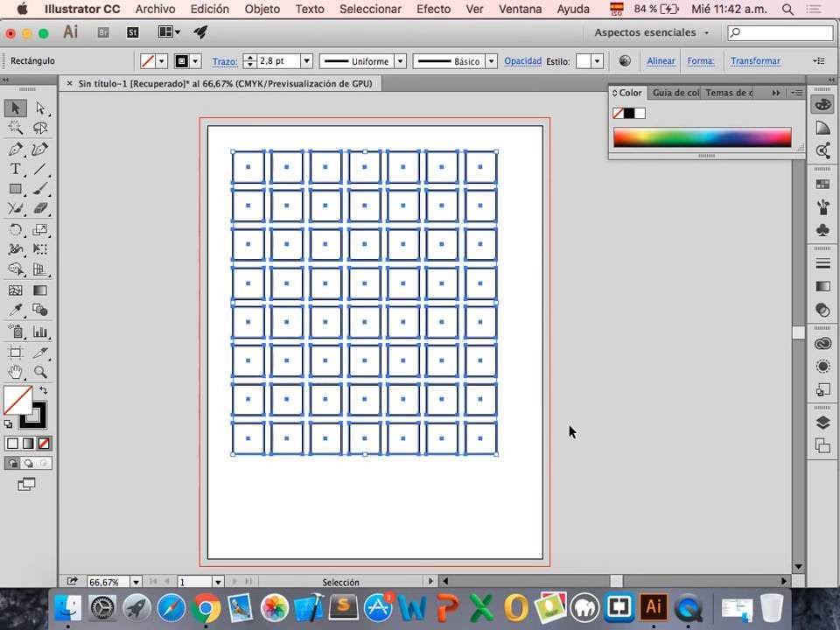Image resolution: width=840 pixels, height=630 pixels.
Task: Open the Opacidad panel link
Action: pyautogui.click(x=523, y=61)
